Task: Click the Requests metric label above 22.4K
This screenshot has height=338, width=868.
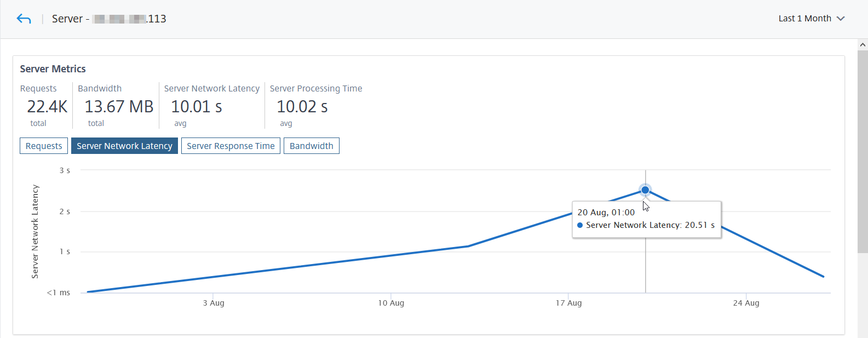Action: pyautogui.click(x=38, y=89)
